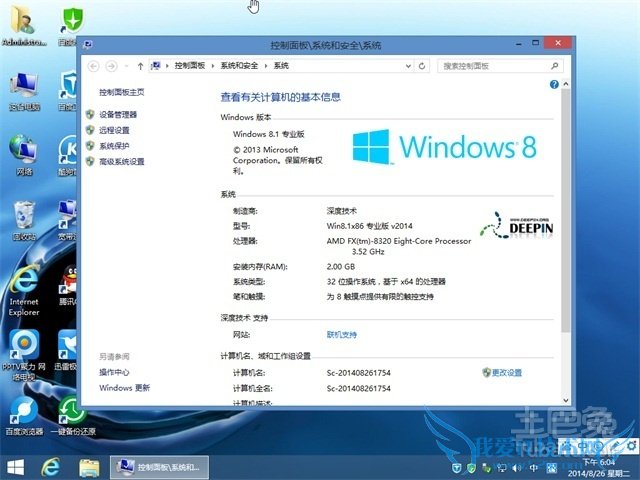Minimize the 系统 control panel window
The image size is (640, 480).
pyautogui.click(x=518, y=43)
